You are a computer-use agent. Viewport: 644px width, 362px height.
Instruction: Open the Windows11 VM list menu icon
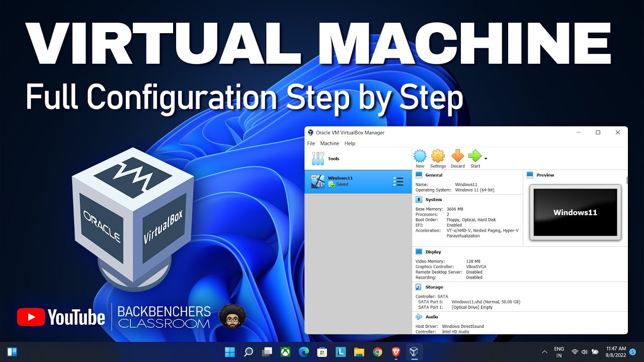click(x=398, y=182)
